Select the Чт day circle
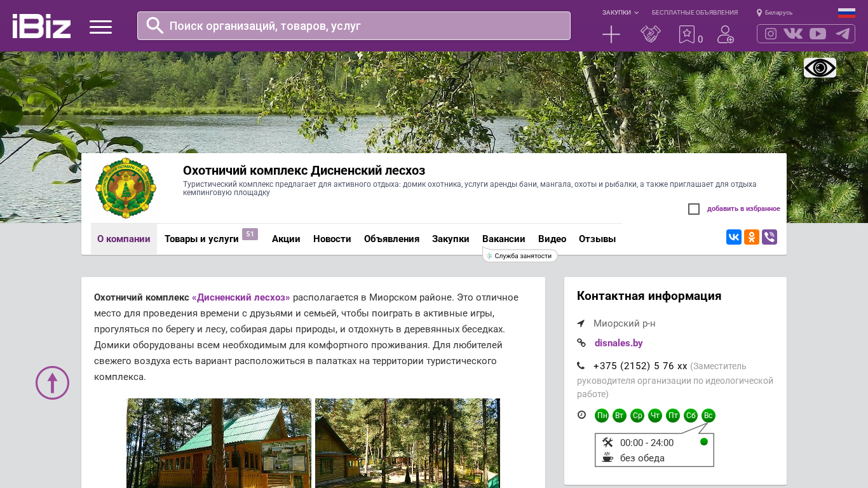Viewport: 868px width, 488px height. click(x=655, y=416)
